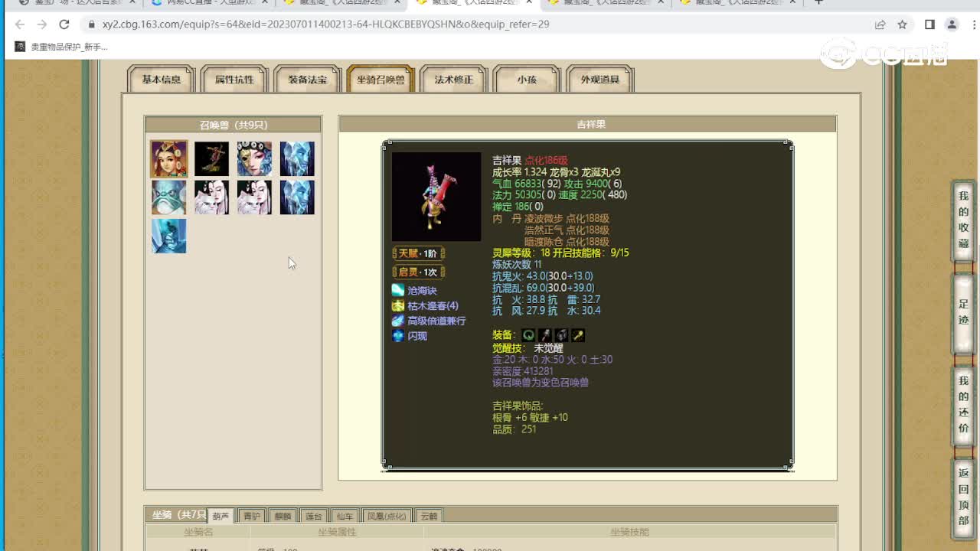Click the 闪现 skill icon
Screen dimensions: 980x551
pos(397,335)
